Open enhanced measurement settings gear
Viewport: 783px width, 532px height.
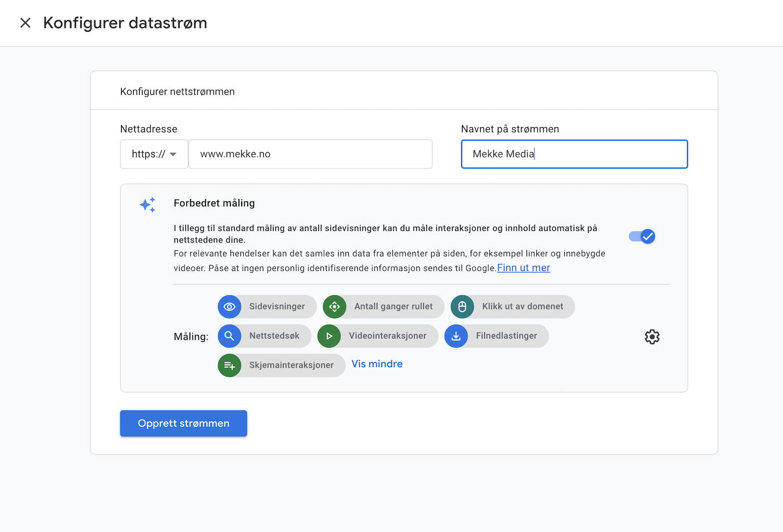click(652, 337)
